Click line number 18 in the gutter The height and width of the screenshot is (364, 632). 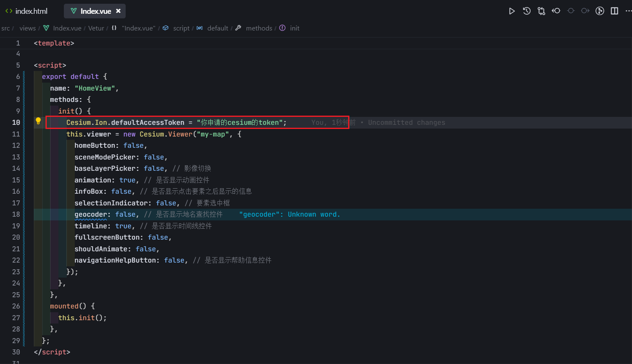click(16, 215)
